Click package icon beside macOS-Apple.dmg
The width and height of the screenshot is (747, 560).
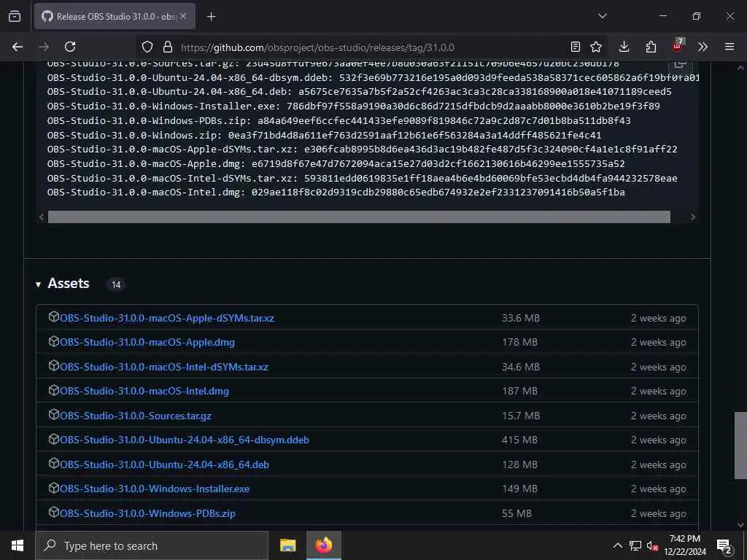[54, 341]
